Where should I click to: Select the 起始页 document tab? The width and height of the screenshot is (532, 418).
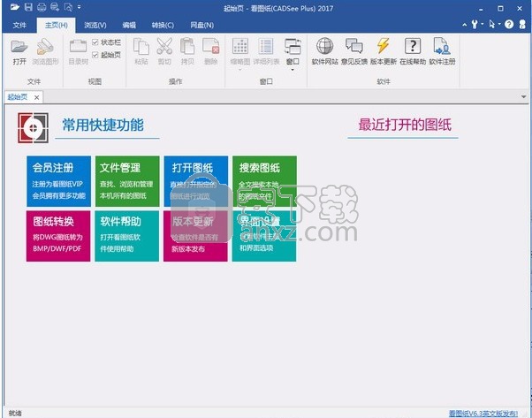click(x=18, y=97)
